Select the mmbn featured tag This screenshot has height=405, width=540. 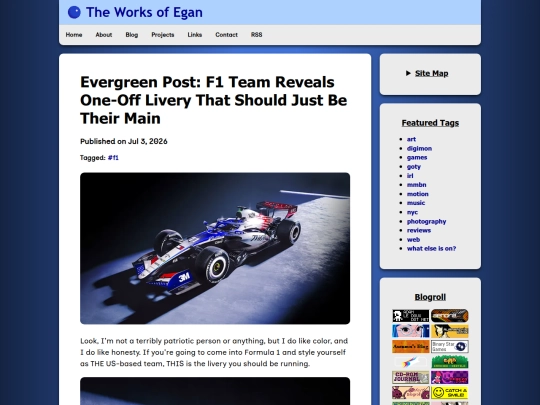(416, 185)
